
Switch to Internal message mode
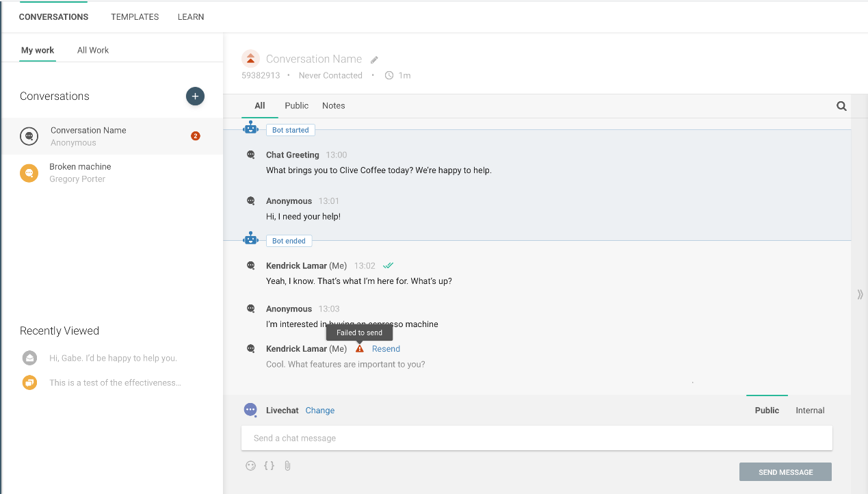point(810,411)
